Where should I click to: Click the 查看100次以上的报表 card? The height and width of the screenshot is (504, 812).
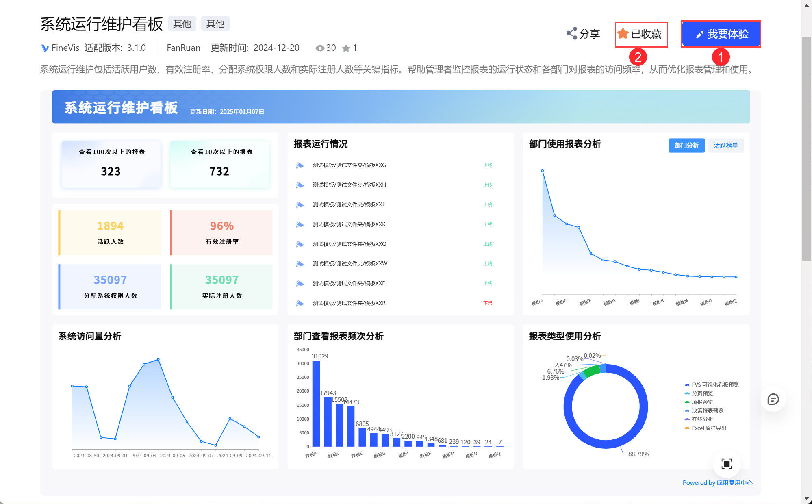[111, 164]
